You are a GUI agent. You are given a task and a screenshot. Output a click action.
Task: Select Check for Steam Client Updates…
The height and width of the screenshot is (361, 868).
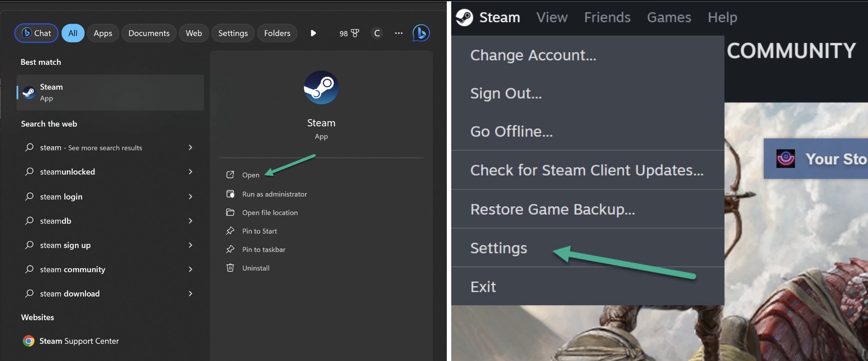coord(588,170)
